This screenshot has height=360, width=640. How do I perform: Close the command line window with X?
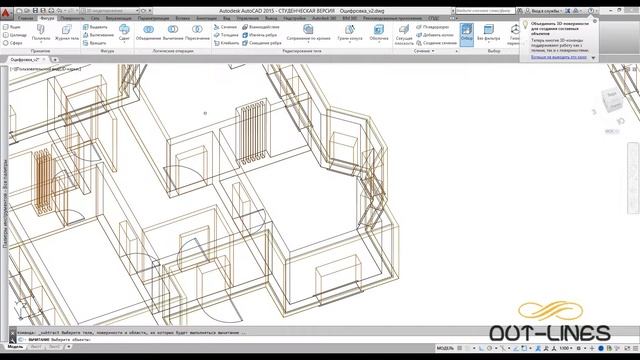(13, 333)
